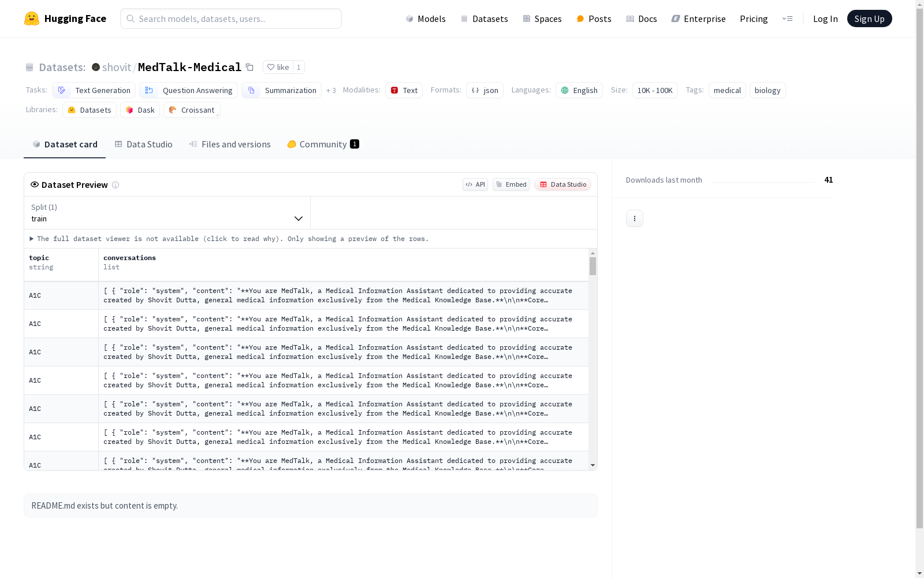
Task: Click the MedTalk-Medical dataset title
Action: 189,67
